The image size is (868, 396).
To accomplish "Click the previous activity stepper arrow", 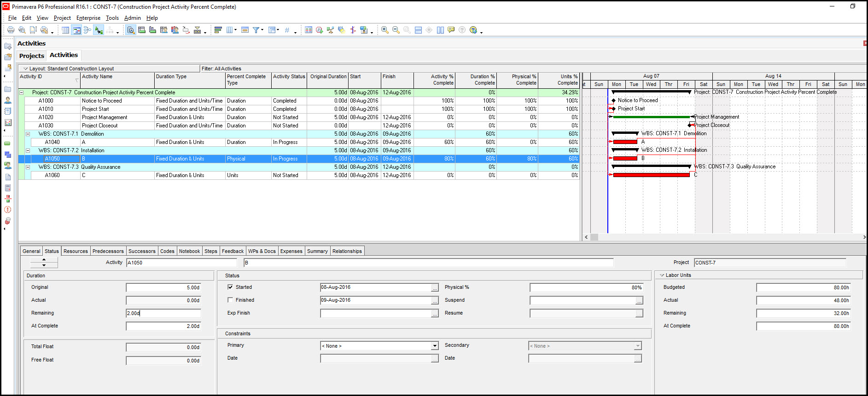I will point(44,260).
